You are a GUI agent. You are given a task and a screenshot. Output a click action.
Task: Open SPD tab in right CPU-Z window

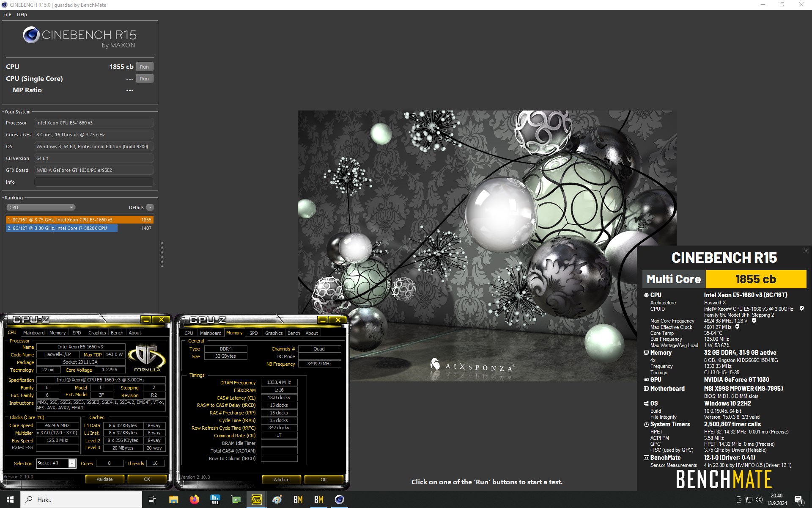[253, 333]
